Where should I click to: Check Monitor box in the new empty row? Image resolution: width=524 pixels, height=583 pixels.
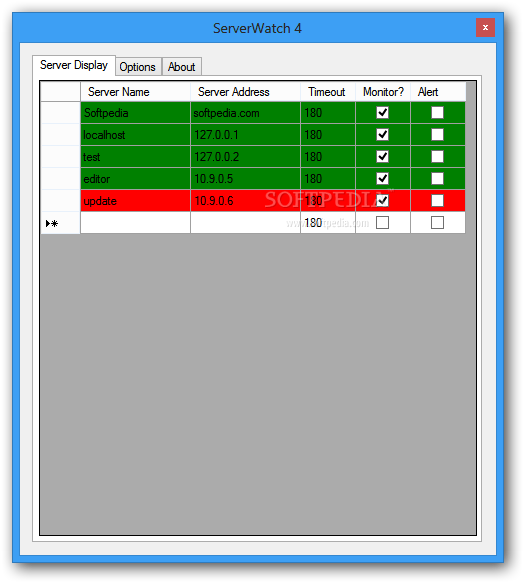pyautogui.click(x=382, y=223)
